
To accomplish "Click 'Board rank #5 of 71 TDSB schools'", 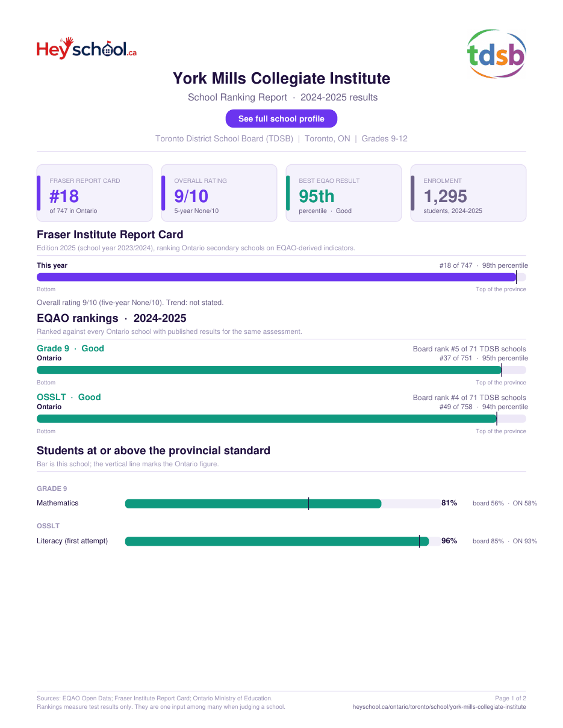I will coord(470,349).
